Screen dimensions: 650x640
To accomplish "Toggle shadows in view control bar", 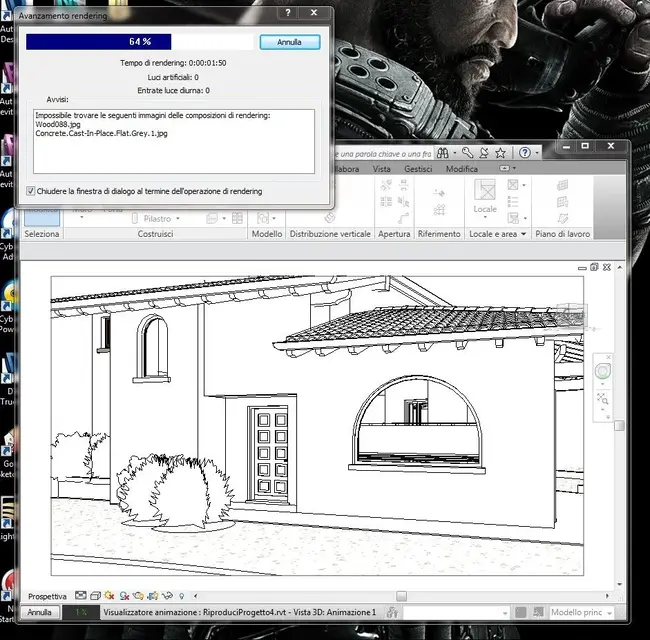I will [x=124, y=596].
